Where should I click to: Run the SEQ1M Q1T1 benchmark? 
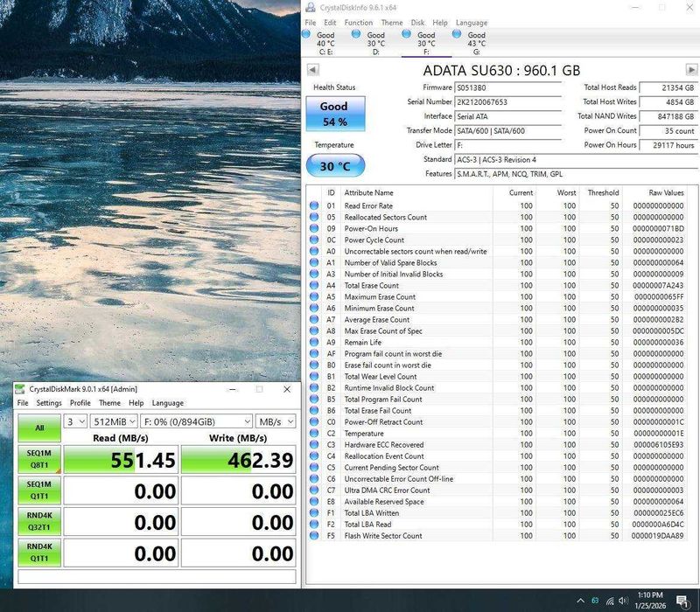[x=39, y=490]
